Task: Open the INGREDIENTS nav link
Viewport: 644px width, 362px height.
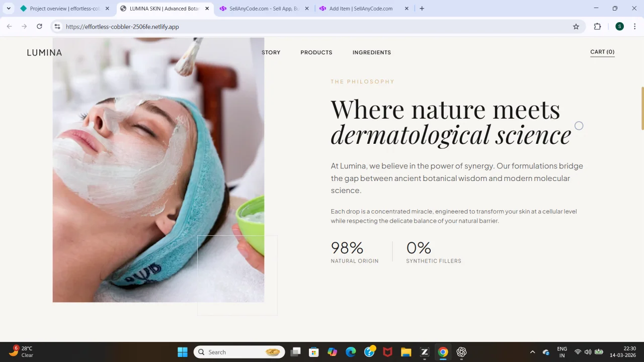Action: click(x=372, y=52)
